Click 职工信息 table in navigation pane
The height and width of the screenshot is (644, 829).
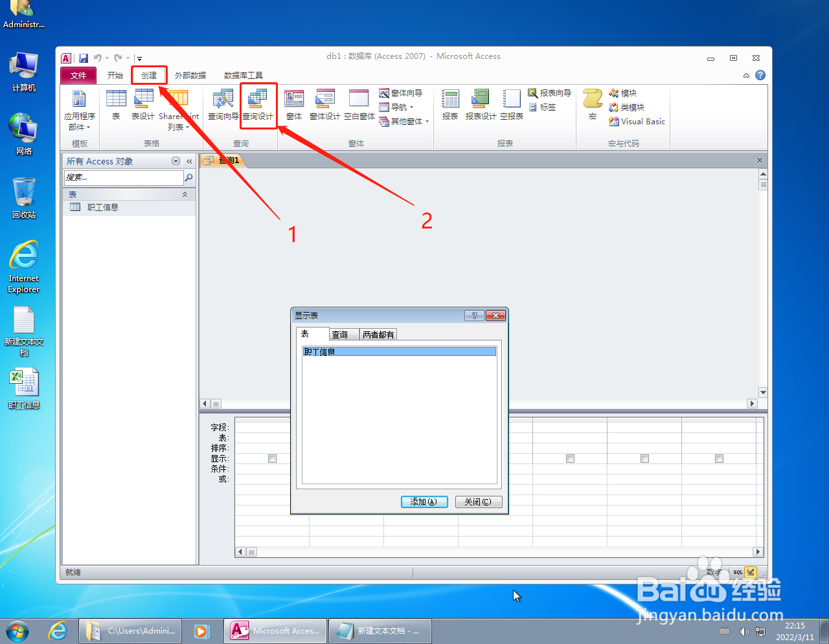pos(130,207)
